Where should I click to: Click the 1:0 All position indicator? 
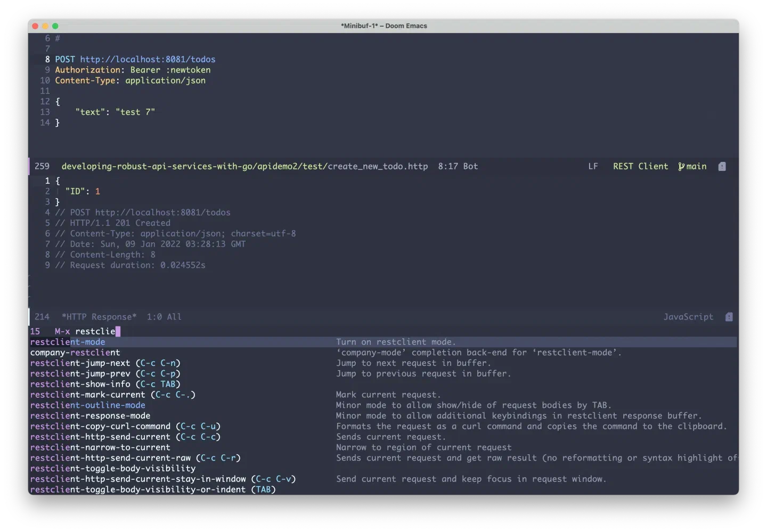click(x=164, y=317)
